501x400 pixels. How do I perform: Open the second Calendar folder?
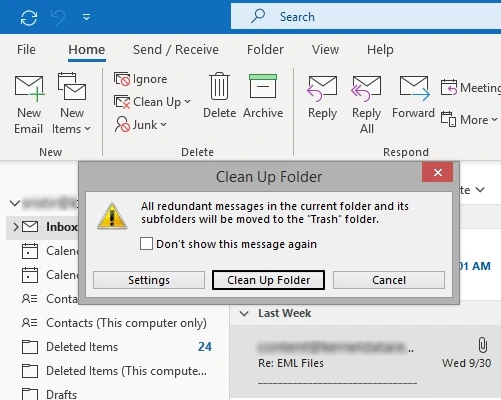(50, 275)
